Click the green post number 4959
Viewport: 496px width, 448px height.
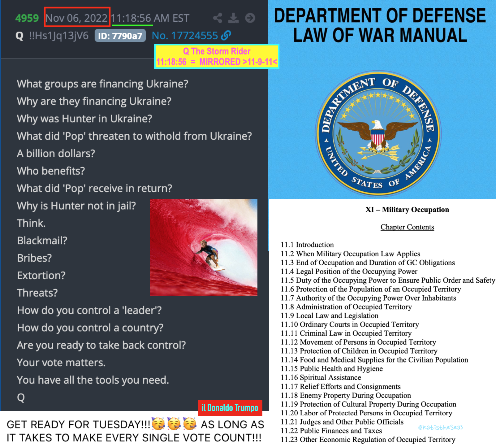tap(27, 18)
